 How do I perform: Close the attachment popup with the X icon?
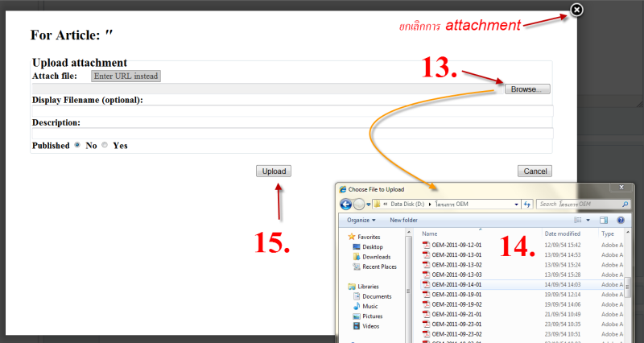click(x=576, y=10)
